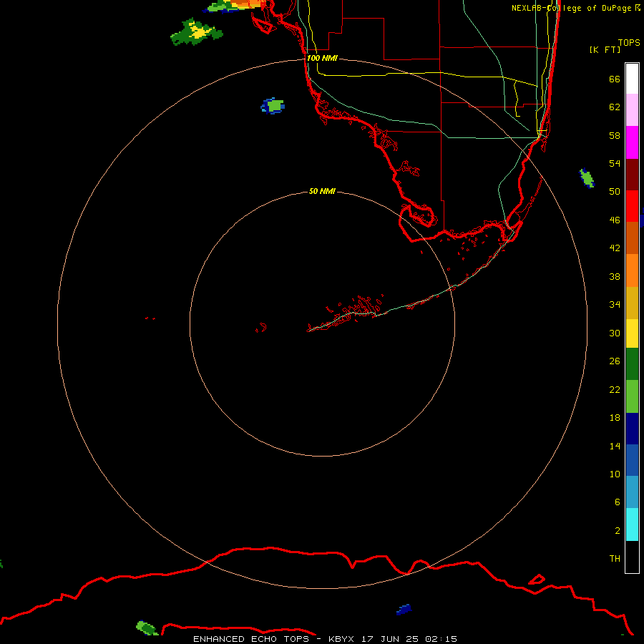
Task: Click the magenta legend swatch
Action: point(632,142)
